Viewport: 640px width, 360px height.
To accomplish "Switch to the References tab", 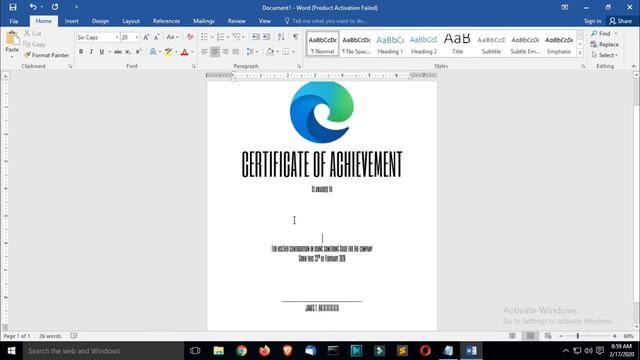I will pyautogui.click(x=166, y=21).
